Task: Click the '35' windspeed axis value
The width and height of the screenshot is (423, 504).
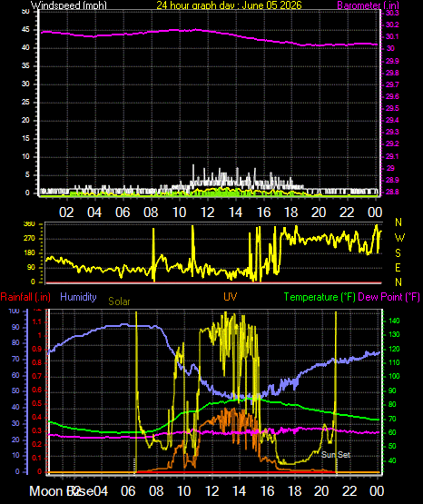Action: click(x=25, y=66)
